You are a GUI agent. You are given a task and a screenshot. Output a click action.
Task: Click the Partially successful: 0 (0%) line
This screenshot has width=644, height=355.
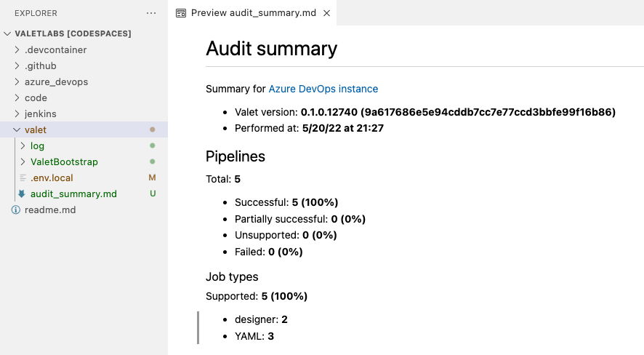(x=299, y=219)
